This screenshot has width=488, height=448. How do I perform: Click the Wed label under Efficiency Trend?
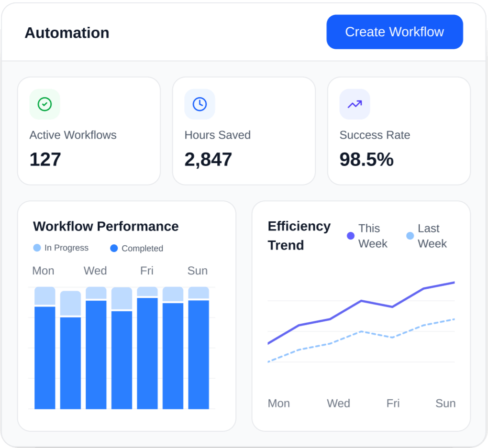[x=338, y=403]
